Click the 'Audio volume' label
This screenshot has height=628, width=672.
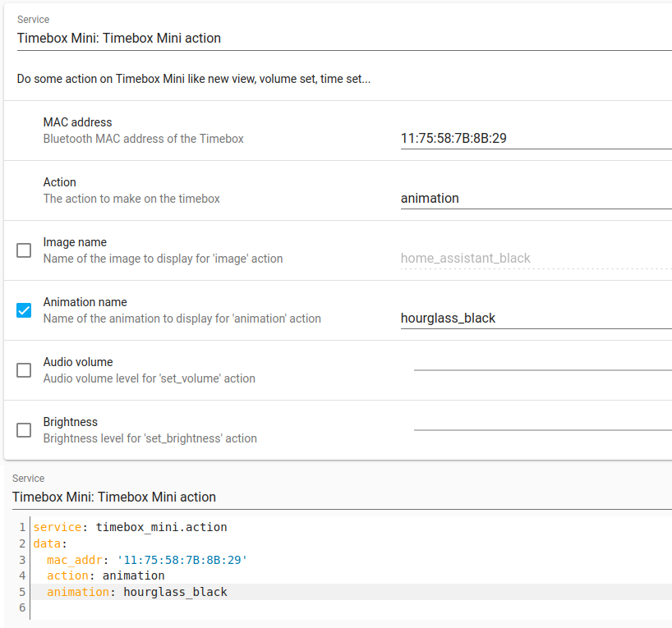click(78, 362)
